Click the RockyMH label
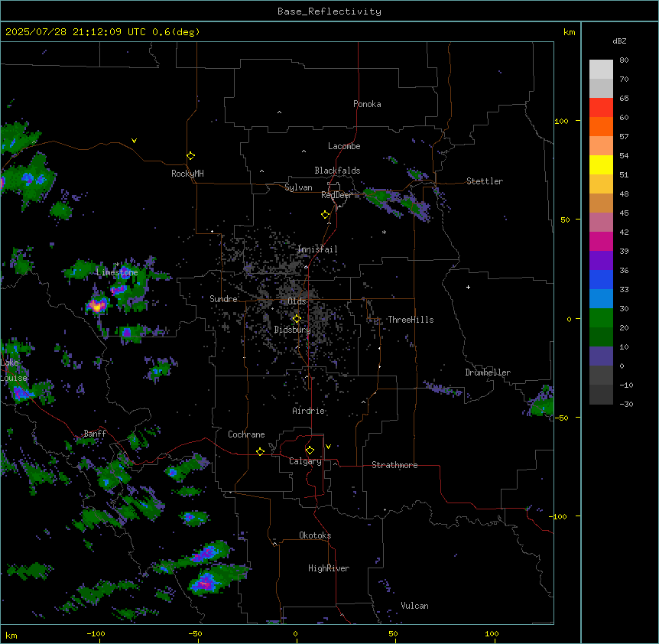This screenshot has height=644, width=659. [187, 174]
